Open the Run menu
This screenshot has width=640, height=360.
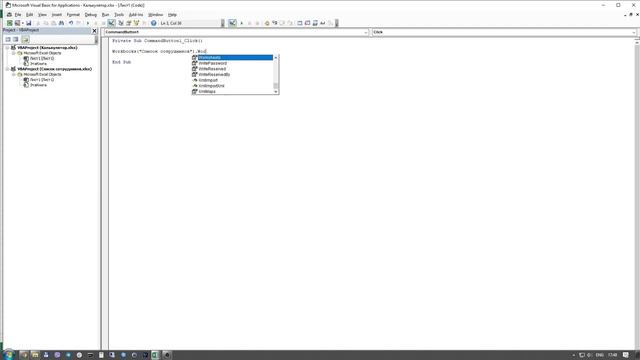click(105, 15)
